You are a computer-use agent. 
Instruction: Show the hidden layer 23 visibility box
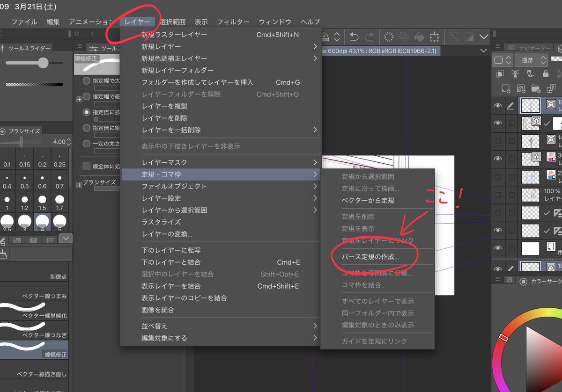[498, 177]
